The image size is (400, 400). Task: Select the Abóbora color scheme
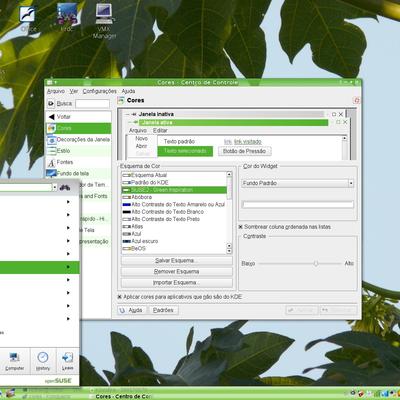click(x=174, y=197)
